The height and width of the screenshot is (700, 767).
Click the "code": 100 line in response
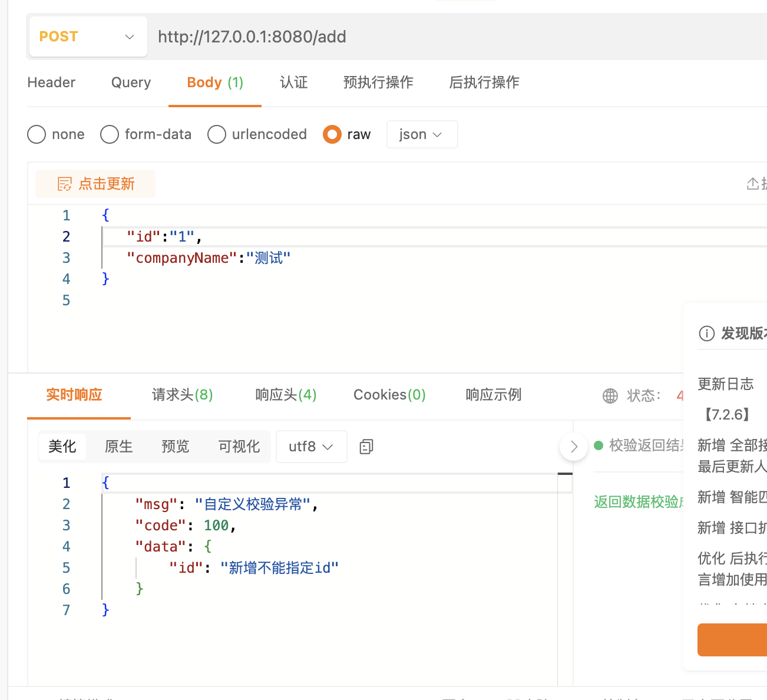[186, 526]
